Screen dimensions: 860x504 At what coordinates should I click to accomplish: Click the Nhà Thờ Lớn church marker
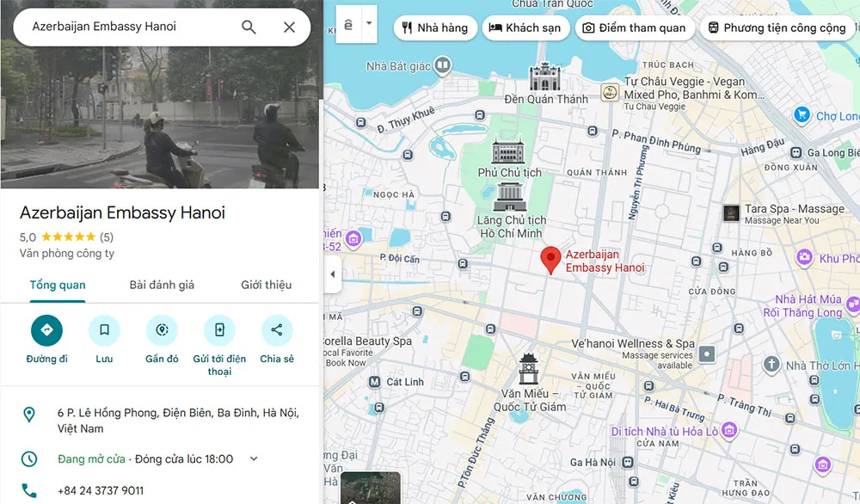771,364
